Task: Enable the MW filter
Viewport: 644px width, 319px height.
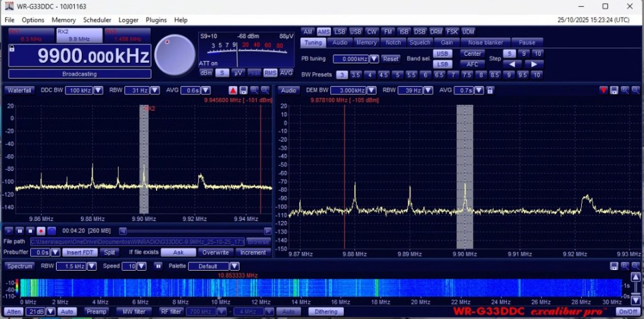Action: point(135,311)
